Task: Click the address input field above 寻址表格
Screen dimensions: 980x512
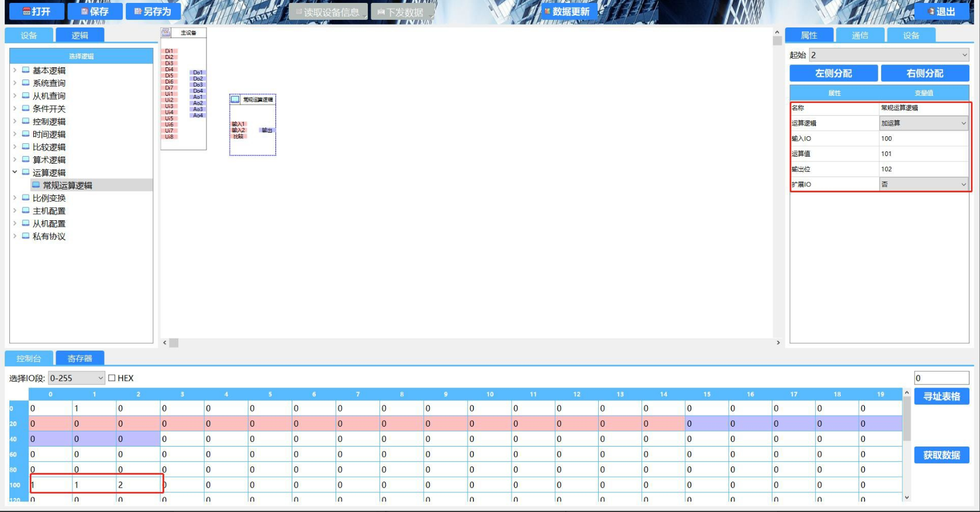Action: click(x=941, y=378)
